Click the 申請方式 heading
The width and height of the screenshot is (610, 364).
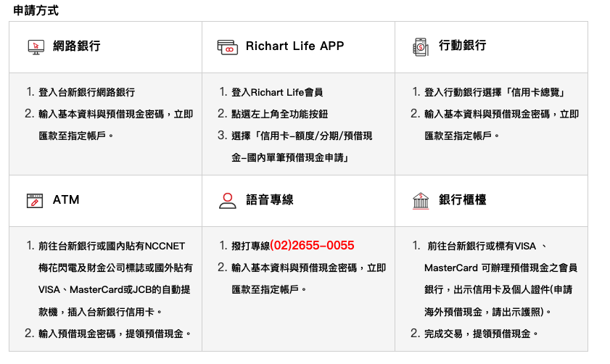36,10
